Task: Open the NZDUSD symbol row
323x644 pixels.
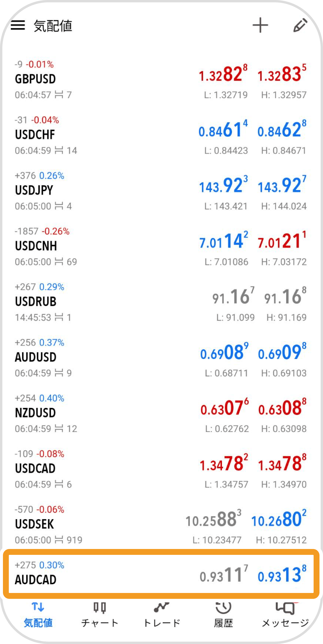Action: point(161,413)
